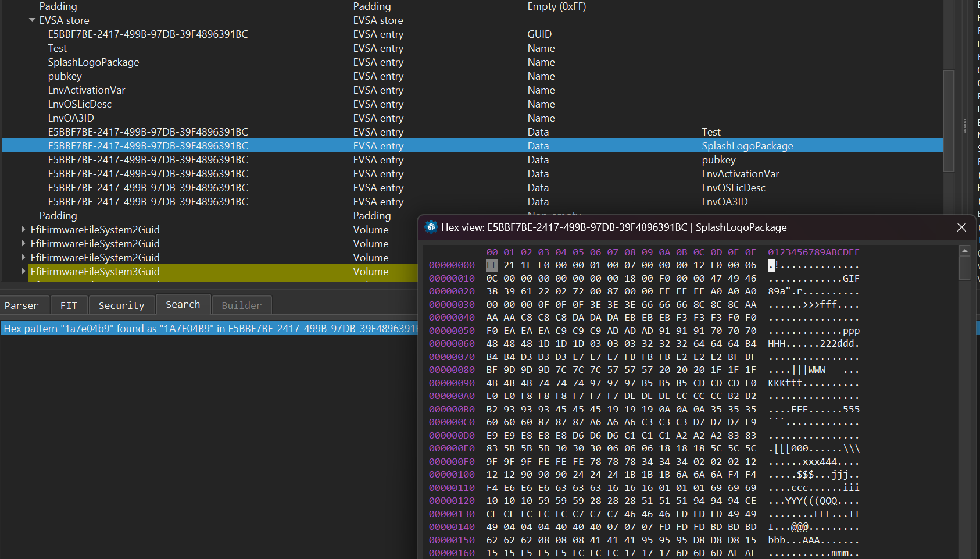Screen dimensions: 980x559
Task: Select the GUID-subtype EVSA entry row
Action: [x=472, y=34]
